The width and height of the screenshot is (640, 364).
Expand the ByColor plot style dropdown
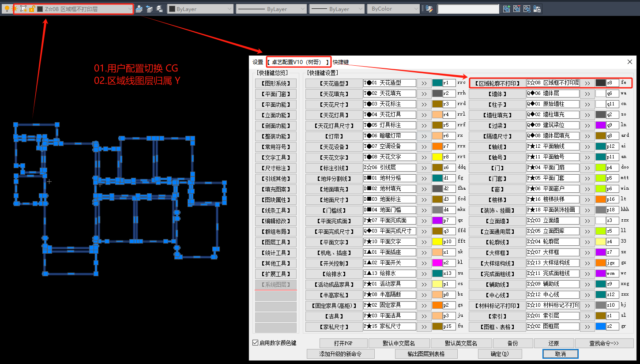[x=415, y=9]
